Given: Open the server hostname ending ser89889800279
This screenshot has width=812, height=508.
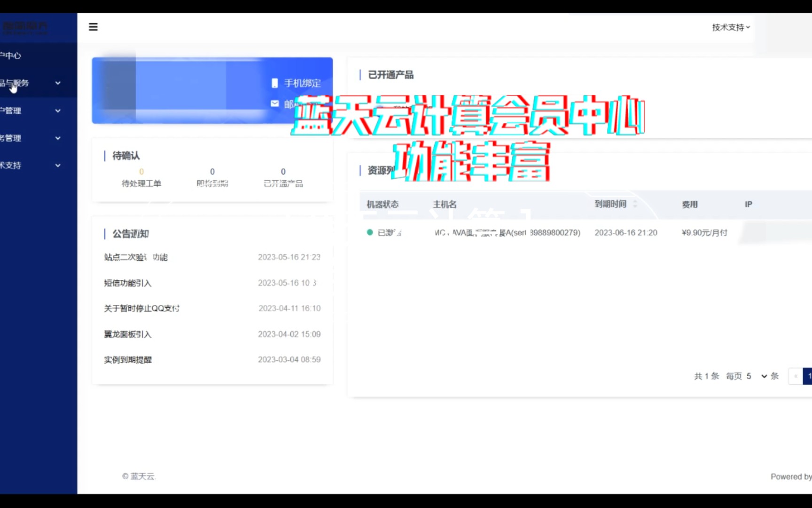Looking at the screenshot, I should [x=507, y=233].
